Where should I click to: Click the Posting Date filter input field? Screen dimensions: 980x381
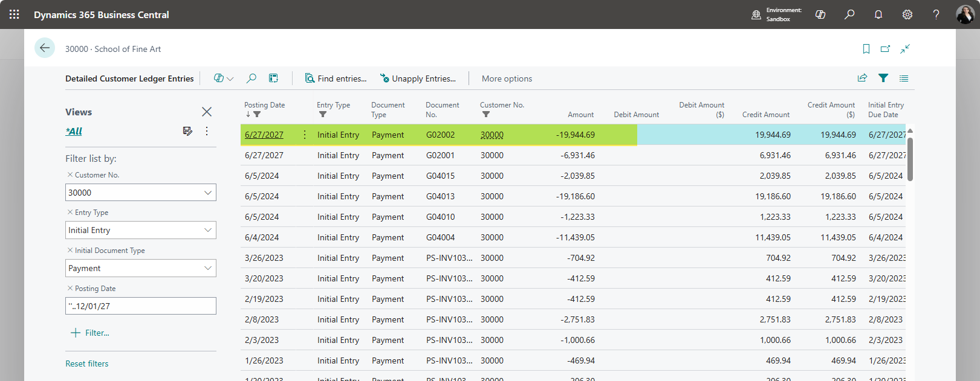pyautogui.click(x=141, y=306)
